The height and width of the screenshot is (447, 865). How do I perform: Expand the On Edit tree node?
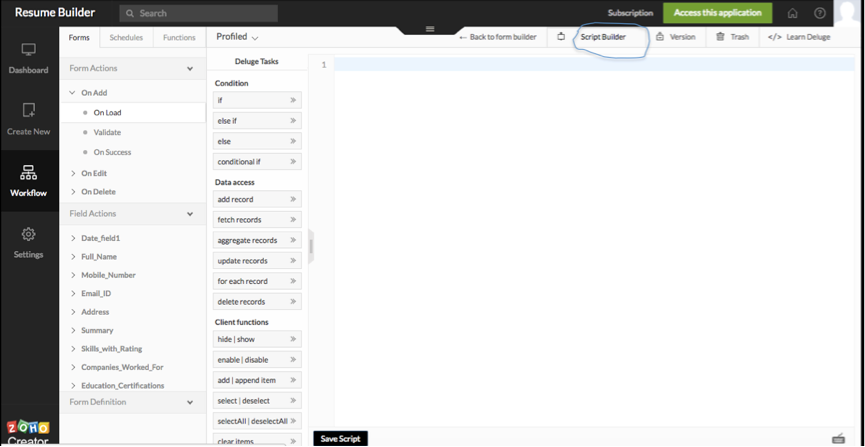pyautogui.click(x=73, y=173)
